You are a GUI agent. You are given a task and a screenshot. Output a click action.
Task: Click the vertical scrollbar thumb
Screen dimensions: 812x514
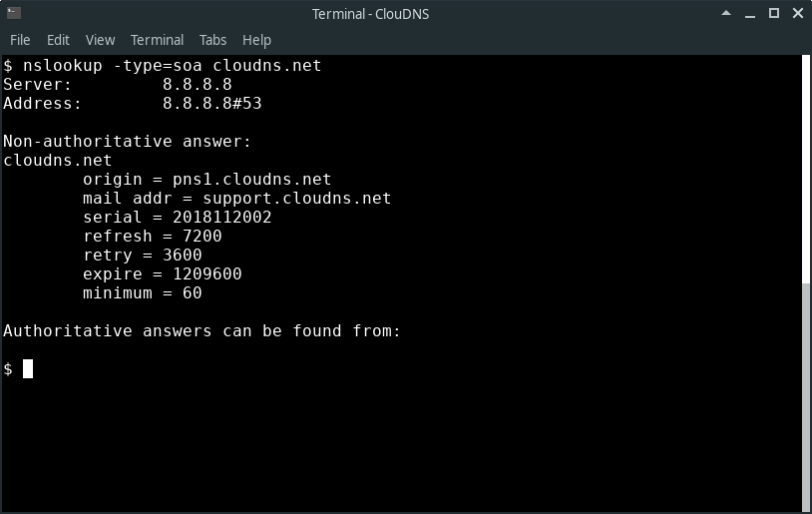tap(806, 396)
